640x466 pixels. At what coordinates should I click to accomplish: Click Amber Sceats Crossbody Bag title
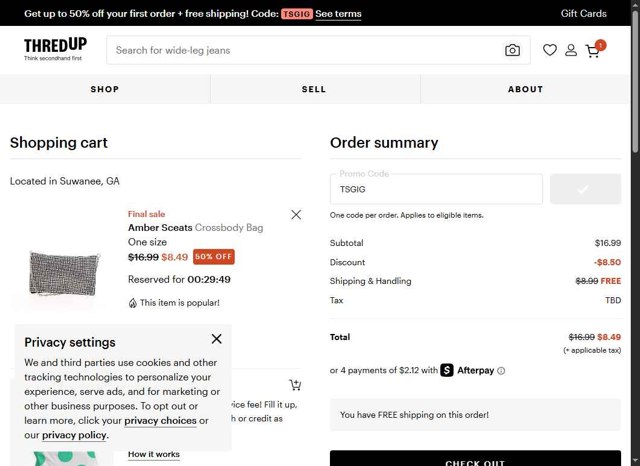(x=196, y=228)
